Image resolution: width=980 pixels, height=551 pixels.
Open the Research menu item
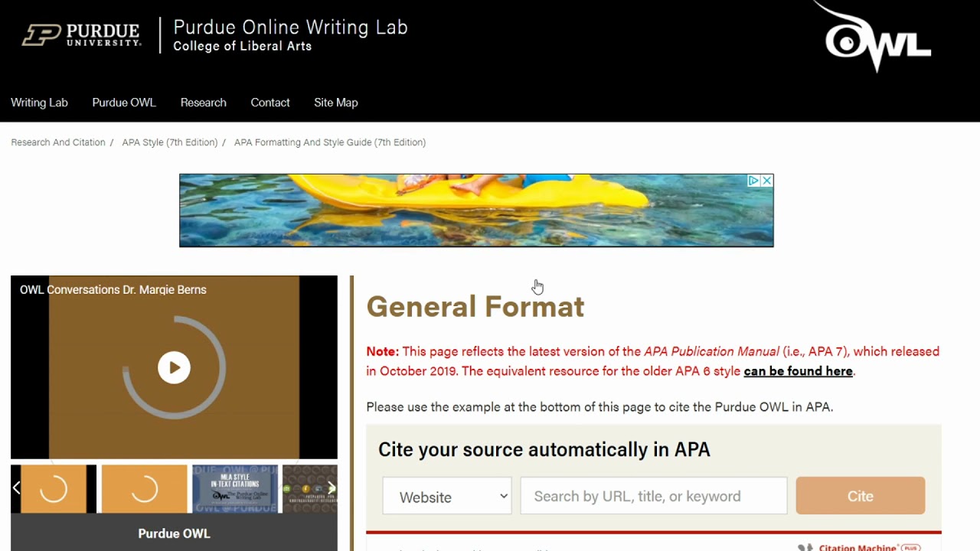tap(204, 103)
